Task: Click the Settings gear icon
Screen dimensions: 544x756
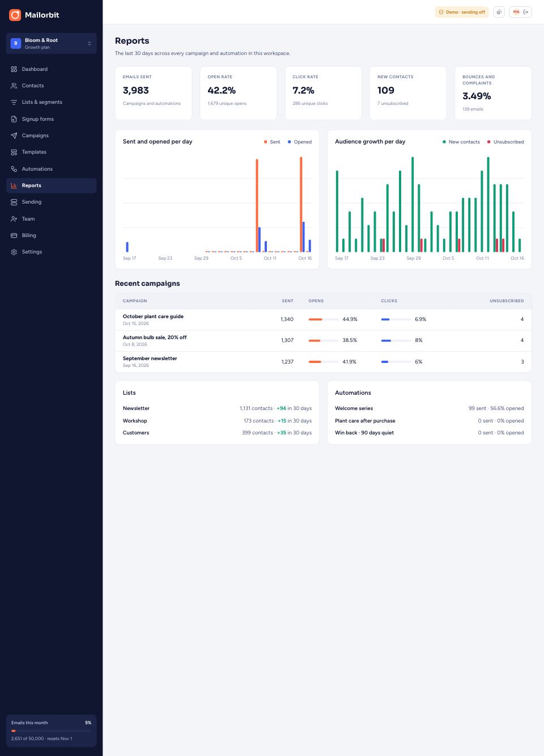Action: click(x=14, y=252)
